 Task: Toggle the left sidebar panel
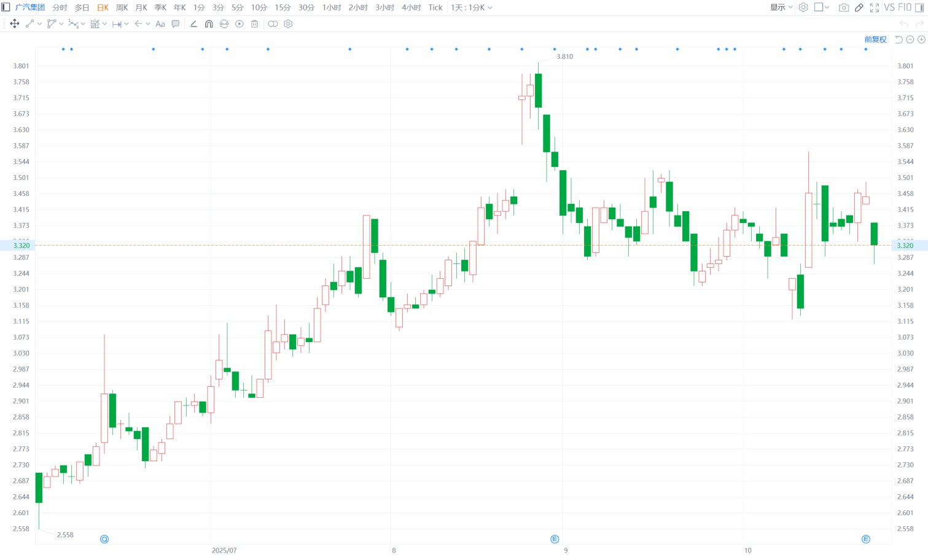click(6, 7)
